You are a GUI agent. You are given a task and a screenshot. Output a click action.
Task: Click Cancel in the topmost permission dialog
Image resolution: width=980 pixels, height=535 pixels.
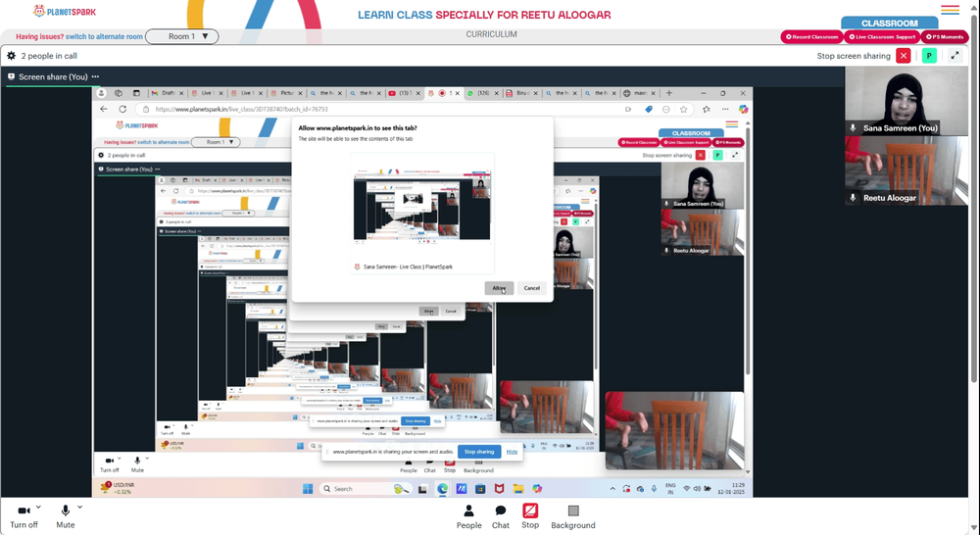531,288
